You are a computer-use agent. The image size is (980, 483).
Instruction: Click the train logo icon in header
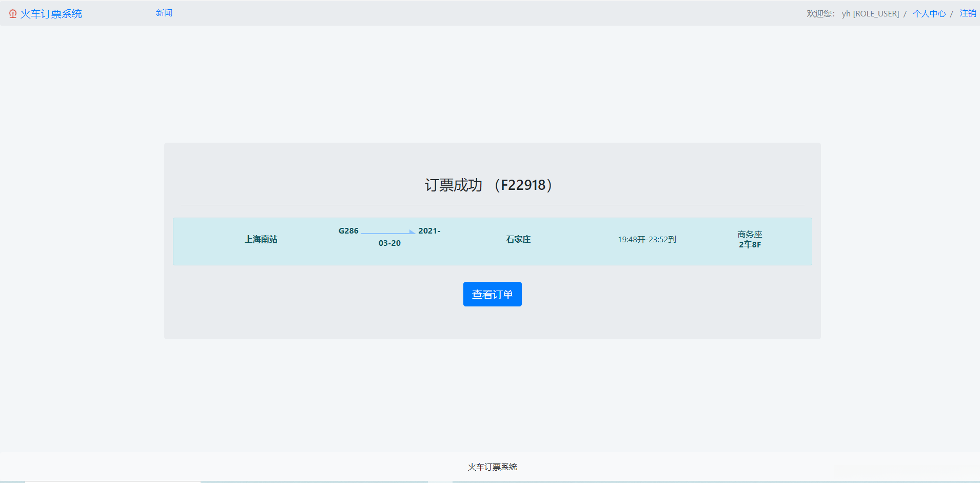point(13,14)
